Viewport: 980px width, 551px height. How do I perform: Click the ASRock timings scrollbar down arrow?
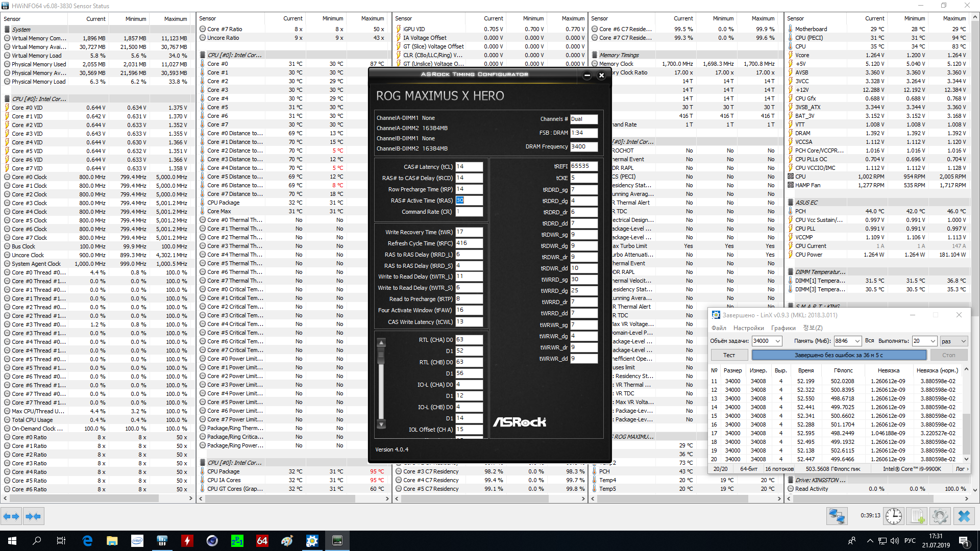click(381, 424)
